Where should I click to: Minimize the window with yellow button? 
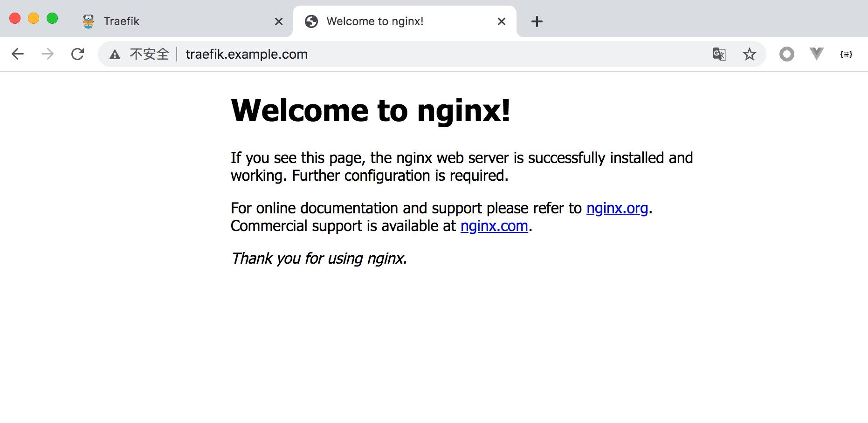coord(34,18)
